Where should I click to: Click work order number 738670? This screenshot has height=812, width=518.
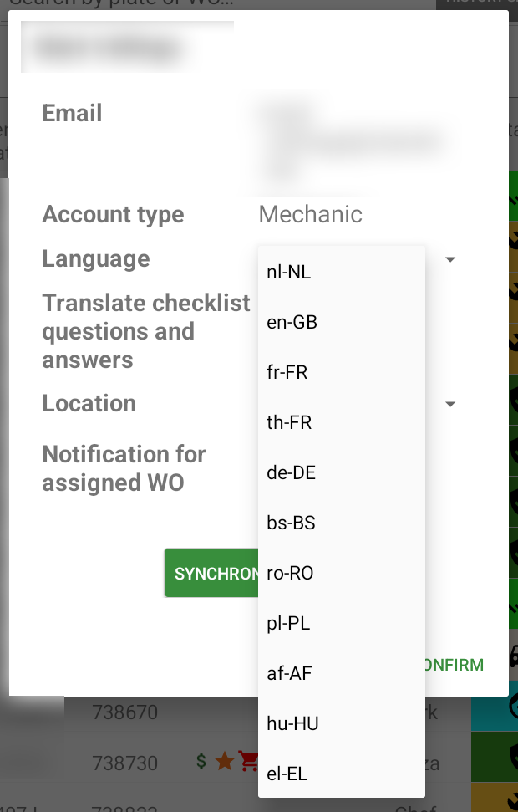tap(124, 713)
